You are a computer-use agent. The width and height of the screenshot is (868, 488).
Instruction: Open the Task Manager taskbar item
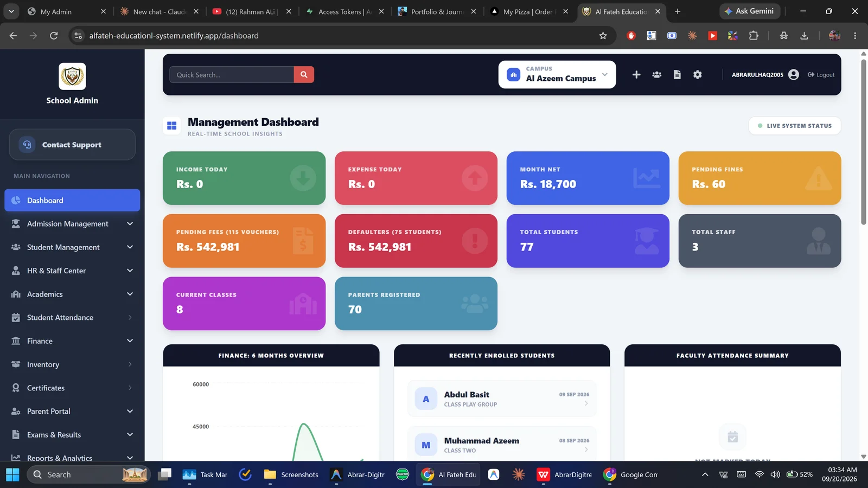coord(205,474)
